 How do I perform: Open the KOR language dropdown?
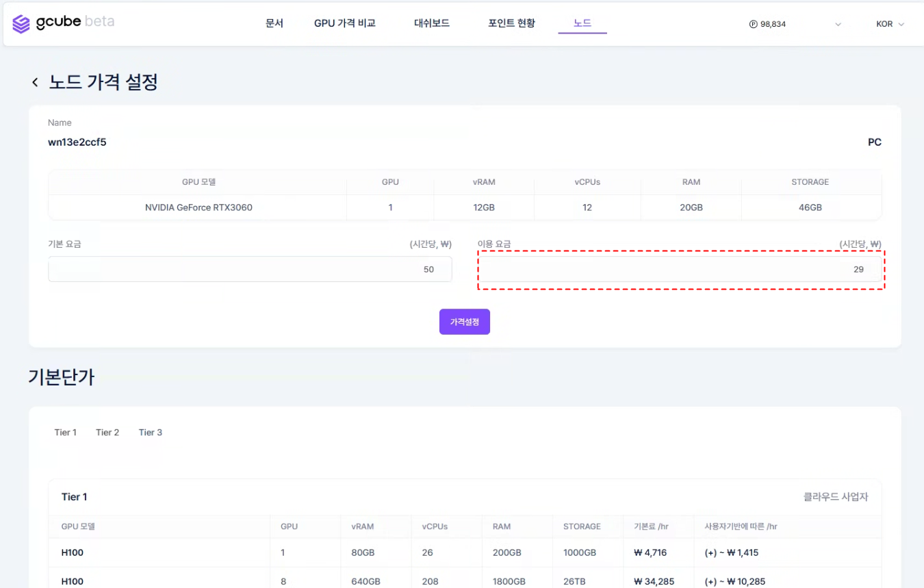coord(890,24)
